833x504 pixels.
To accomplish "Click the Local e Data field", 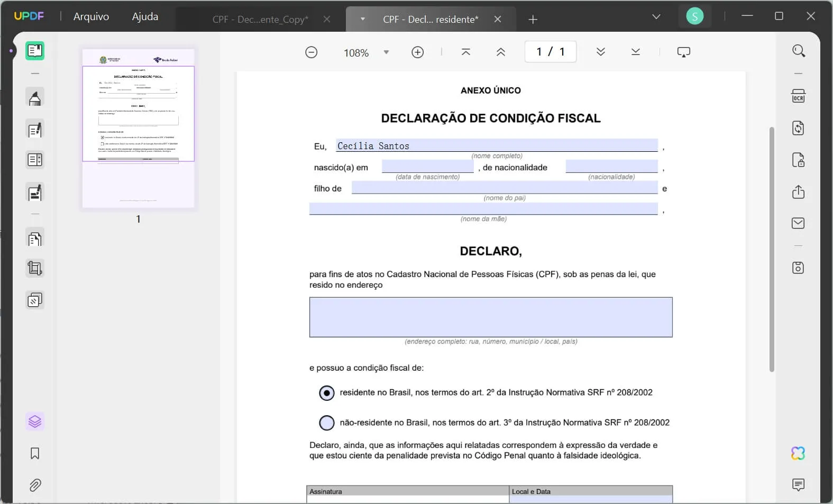I will 591,500.
